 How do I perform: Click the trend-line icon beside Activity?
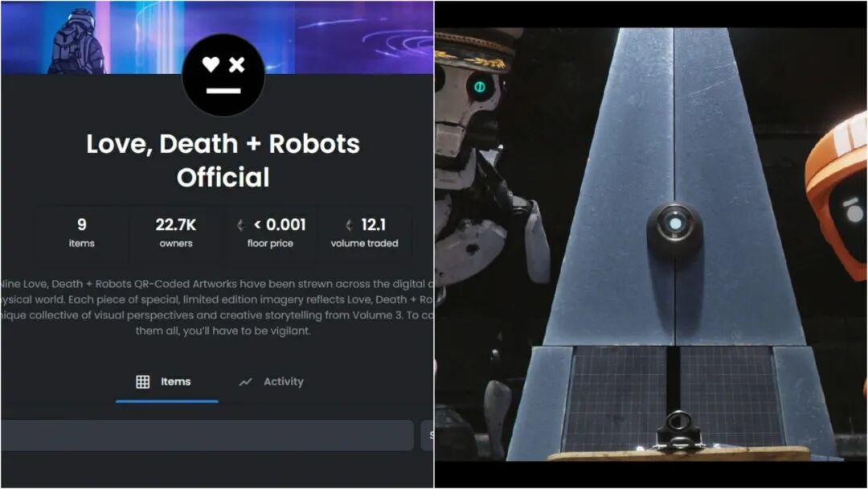[x=245, y=381]
